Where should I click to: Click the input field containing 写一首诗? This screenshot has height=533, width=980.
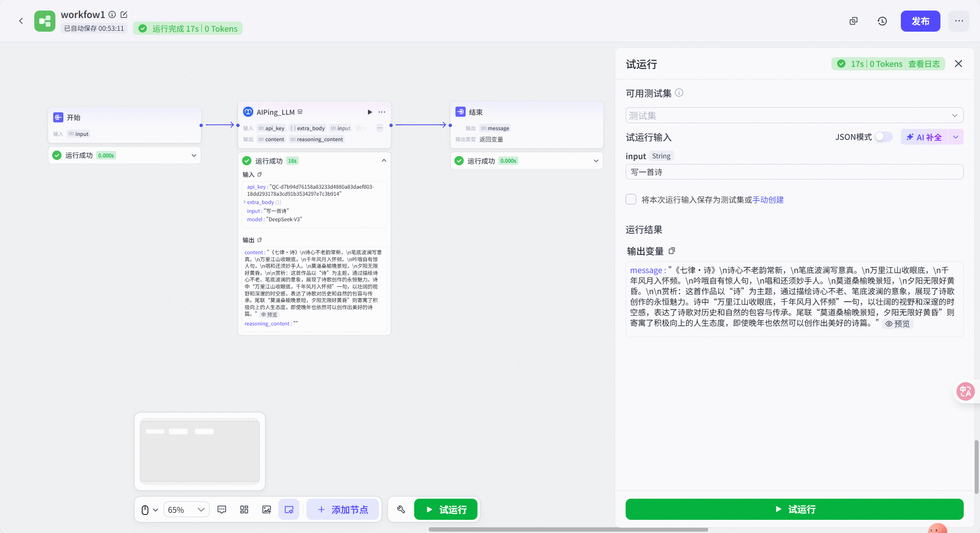click(794, 172)
